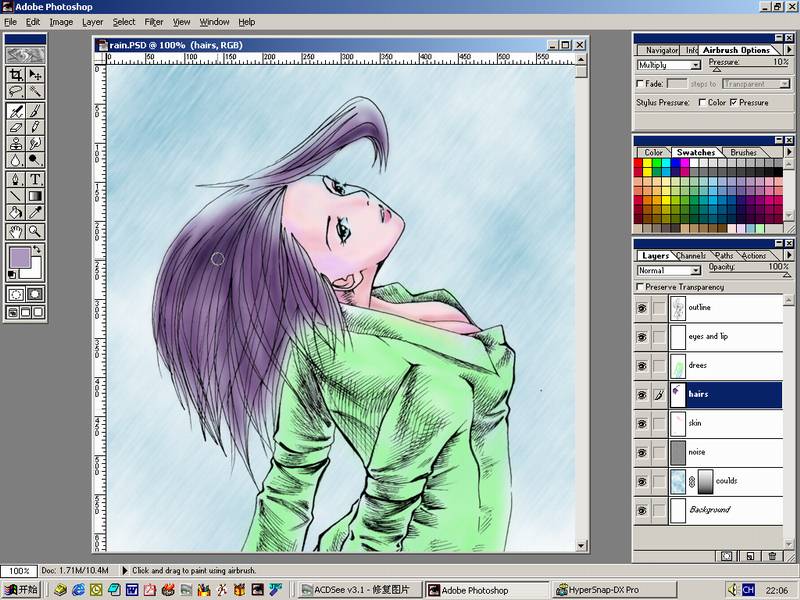Select the noise layer row

(708, 453)
